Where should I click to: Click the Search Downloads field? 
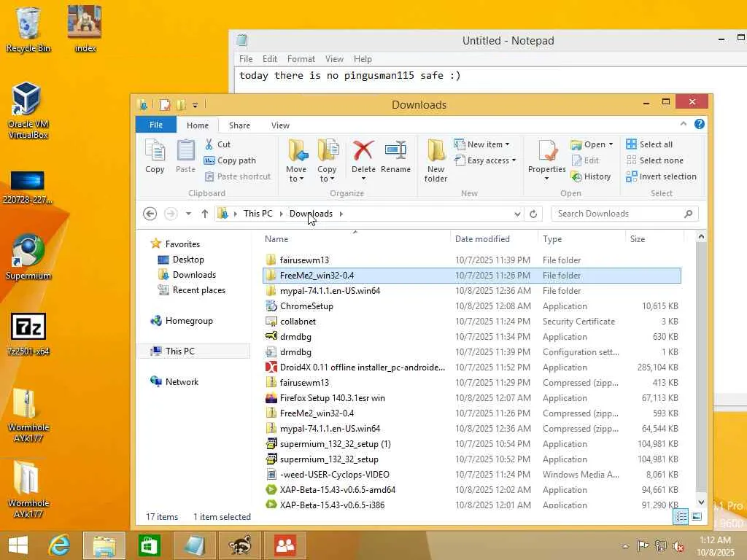[x=624, y=214]
